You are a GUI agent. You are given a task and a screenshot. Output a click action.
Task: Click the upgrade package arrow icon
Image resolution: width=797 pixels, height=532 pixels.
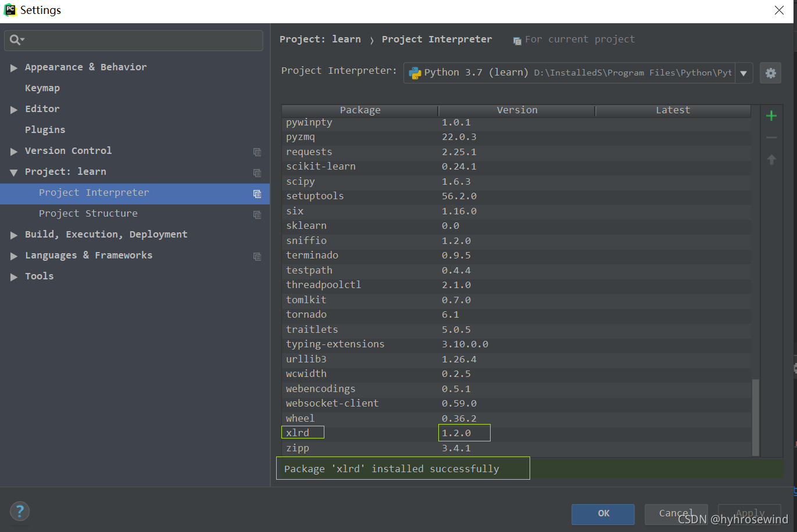coord(771,159)
